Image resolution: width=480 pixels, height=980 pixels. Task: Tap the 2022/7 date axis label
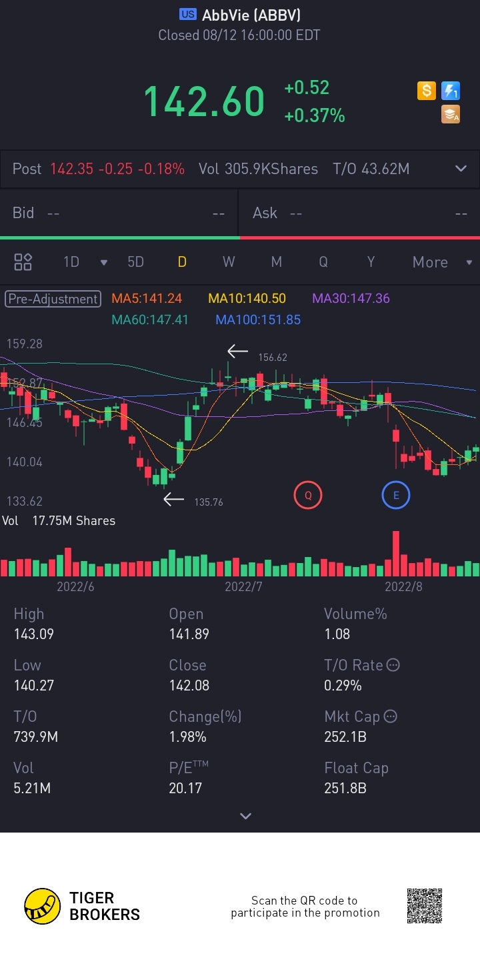244,587
